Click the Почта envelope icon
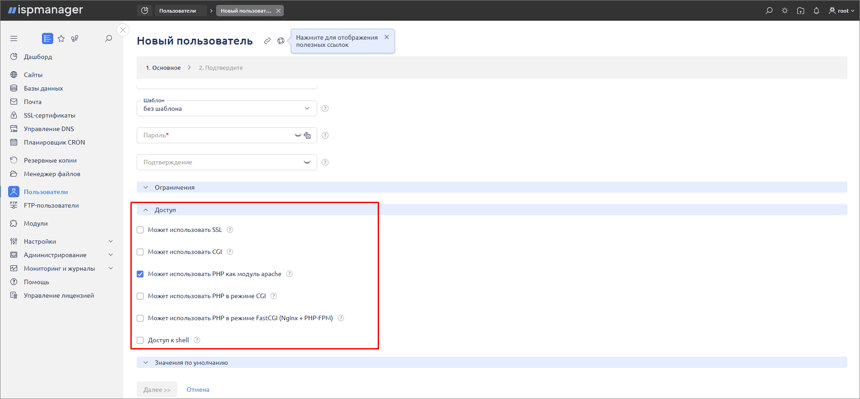860x399 pixels. click(x=14, y=102)
